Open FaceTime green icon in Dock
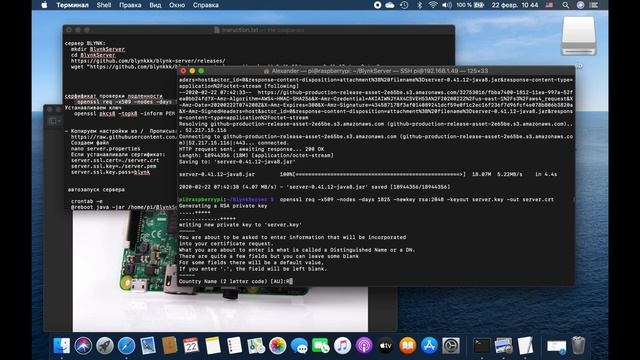Viewport: 640px width, 360px height. click(x=321, y=346)
